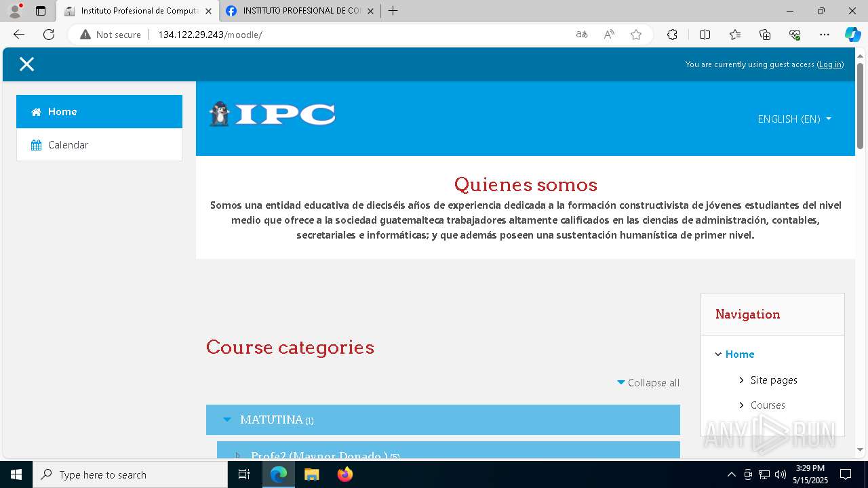
Task: Open Collections icon
Action: click(765, 35)
